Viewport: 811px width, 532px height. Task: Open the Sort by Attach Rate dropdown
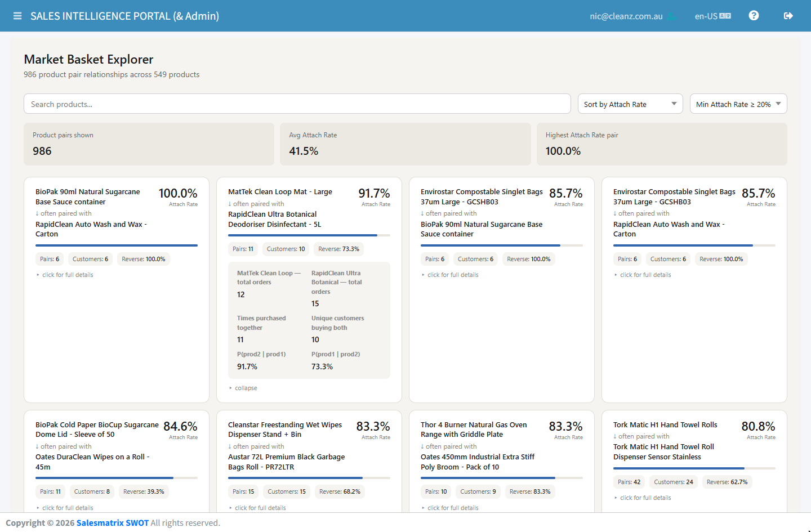tap(630, 104)
